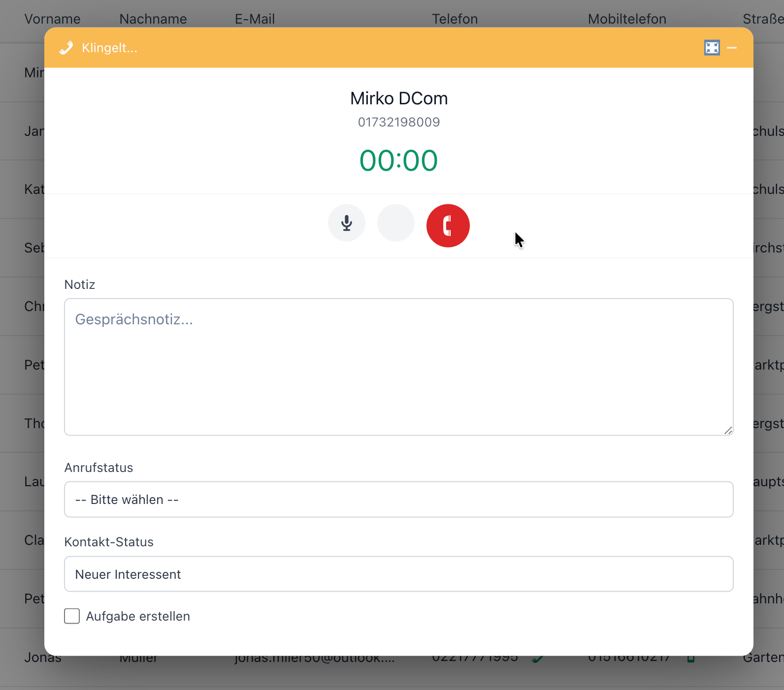Open the Anrufstatus dropdown
This screenshot has width=784, height=690.
coord(398,500)
